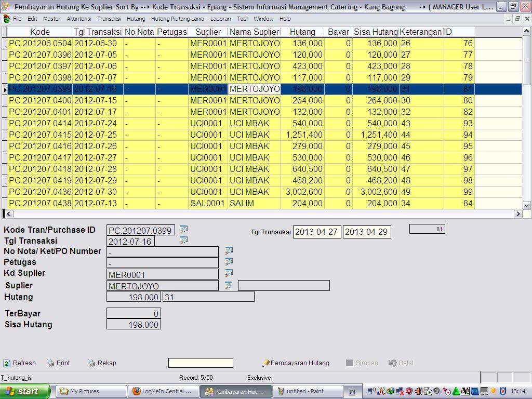Switch to untitled - Paint in taskbar
The image size is (532, 399).
point(305,391)
